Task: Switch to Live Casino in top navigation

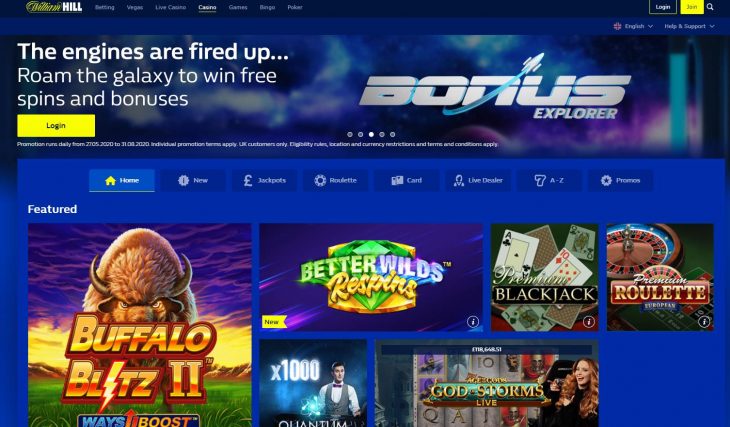Action: [170, 7]
